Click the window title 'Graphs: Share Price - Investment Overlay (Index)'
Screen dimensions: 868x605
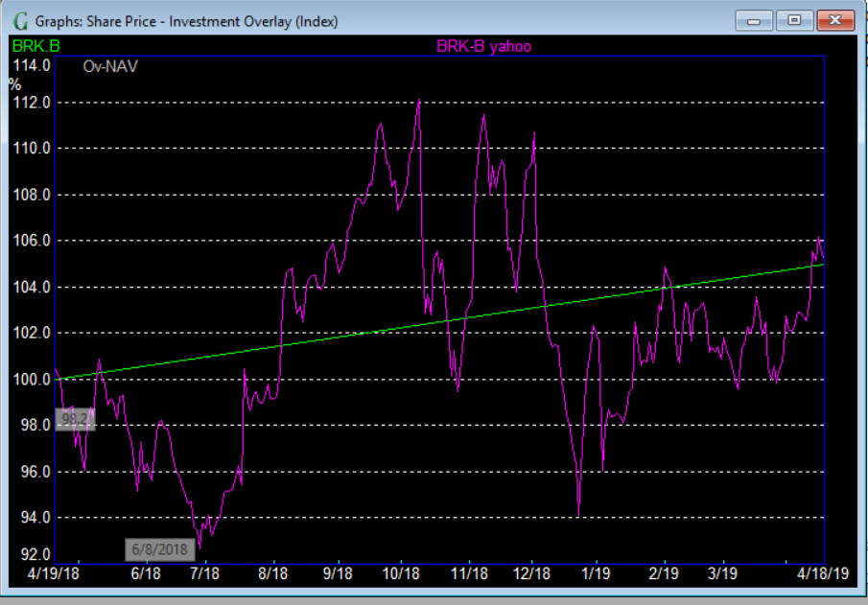pos(187,22)
